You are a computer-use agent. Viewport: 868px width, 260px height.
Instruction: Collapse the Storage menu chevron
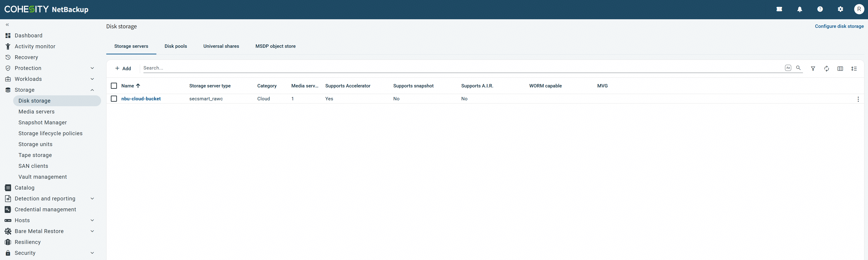pyautogui.click(x=92, y=90)
